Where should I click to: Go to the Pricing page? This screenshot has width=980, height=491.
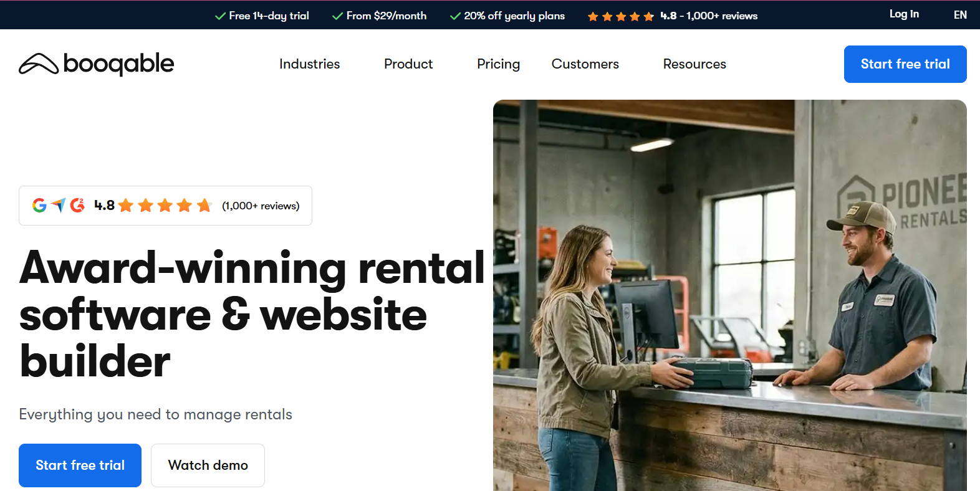coord(498,64)
